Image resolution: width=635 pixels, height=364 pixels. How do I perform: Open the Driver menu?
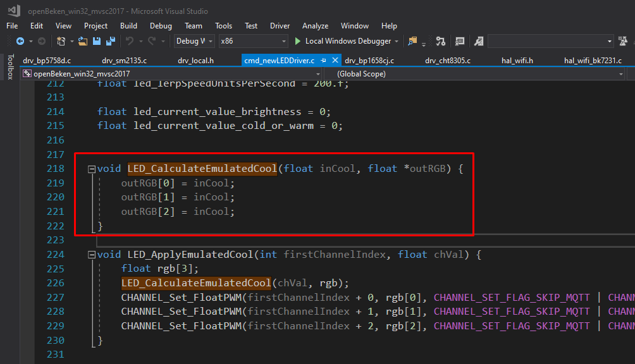pos(280,26)
